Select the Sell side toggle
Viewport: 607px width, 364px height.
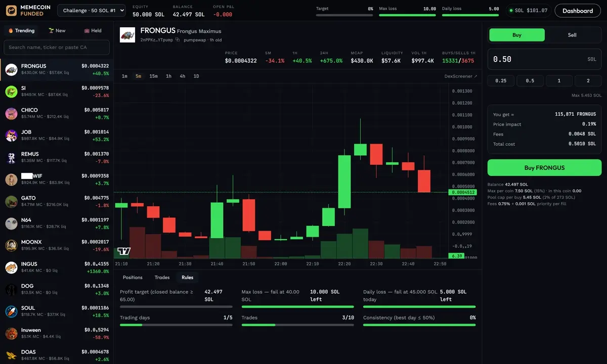click(x=572, y=35)
